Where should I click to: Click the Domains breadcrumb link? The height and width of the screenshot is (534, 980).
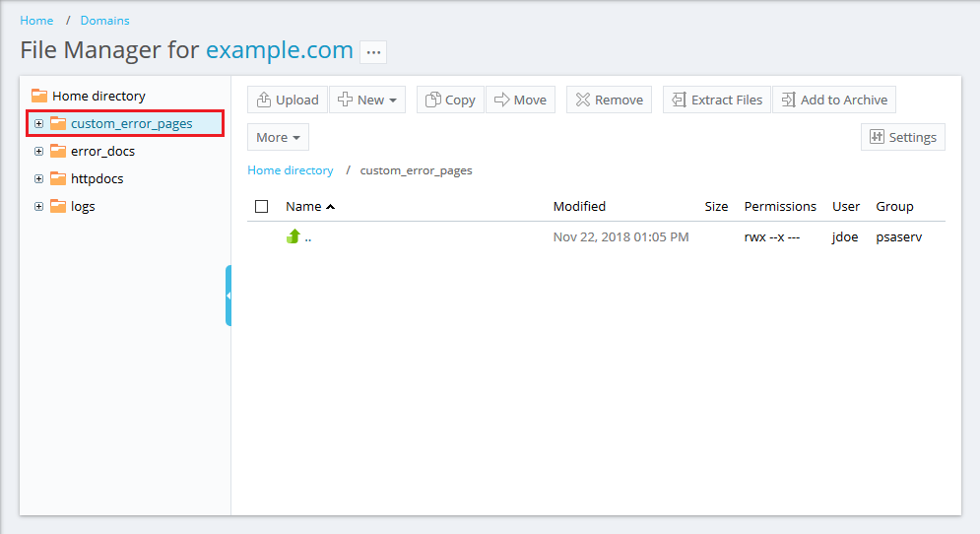pos(104,21)
